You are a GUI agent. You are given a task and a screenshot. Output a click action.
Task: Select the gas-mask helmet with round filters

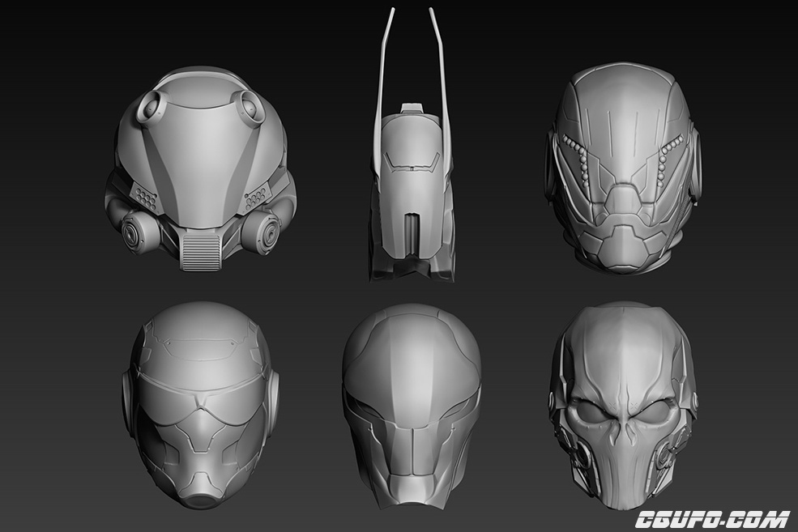201,169
